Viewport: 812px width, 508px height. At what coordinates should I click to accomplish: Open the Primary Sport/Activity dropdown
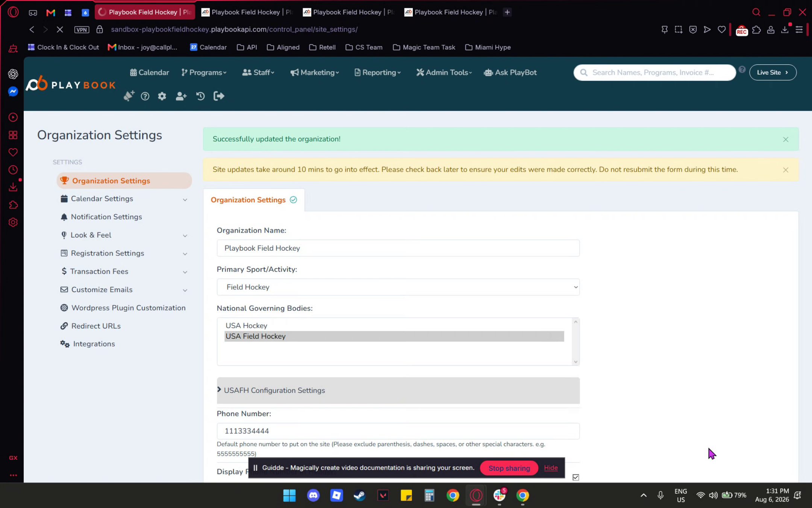tap(398, 287)
